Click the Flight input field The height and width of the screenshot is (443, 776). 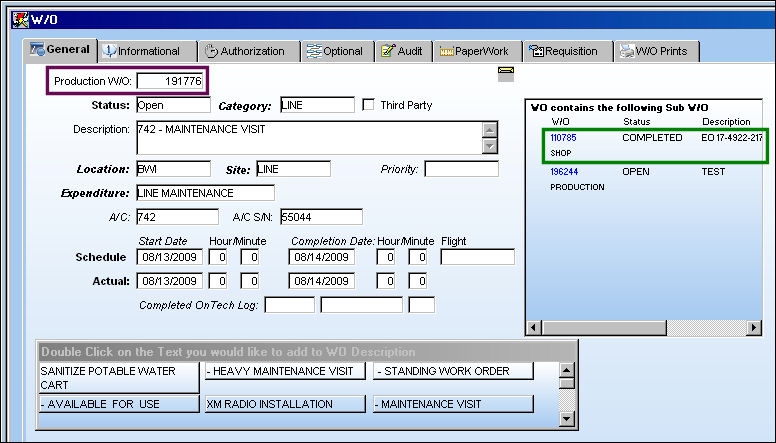(x=478, y=257)
